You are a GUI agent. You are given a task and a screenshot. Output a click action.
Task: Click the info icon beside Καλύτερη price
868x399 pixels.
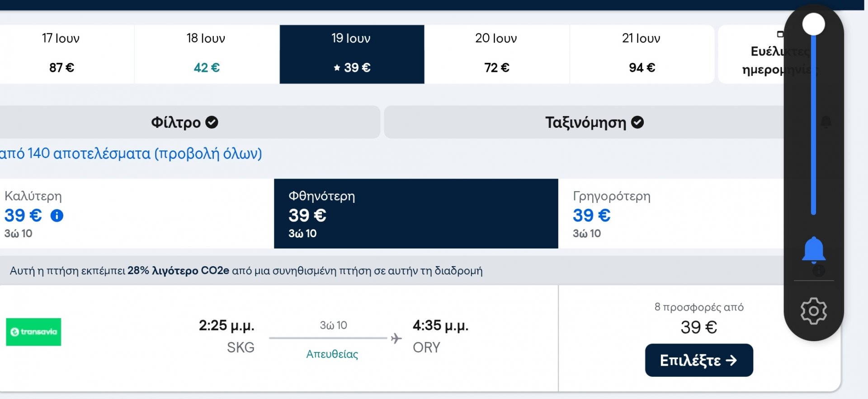coord(57,216)
